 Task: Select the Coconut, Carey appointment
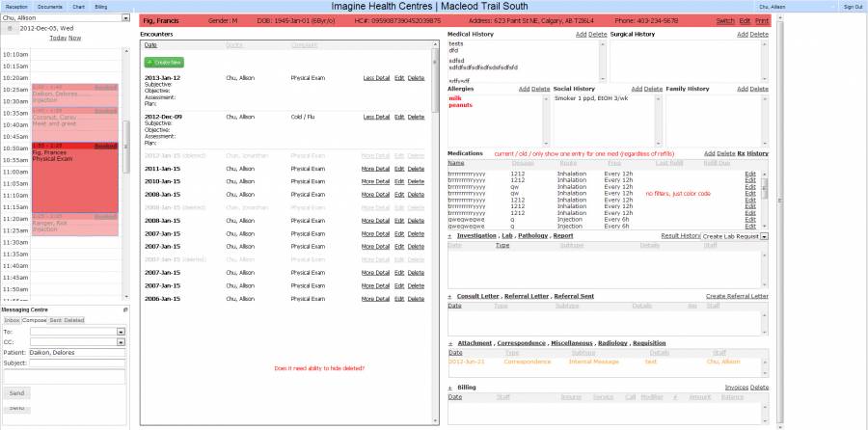click(74, 124)
